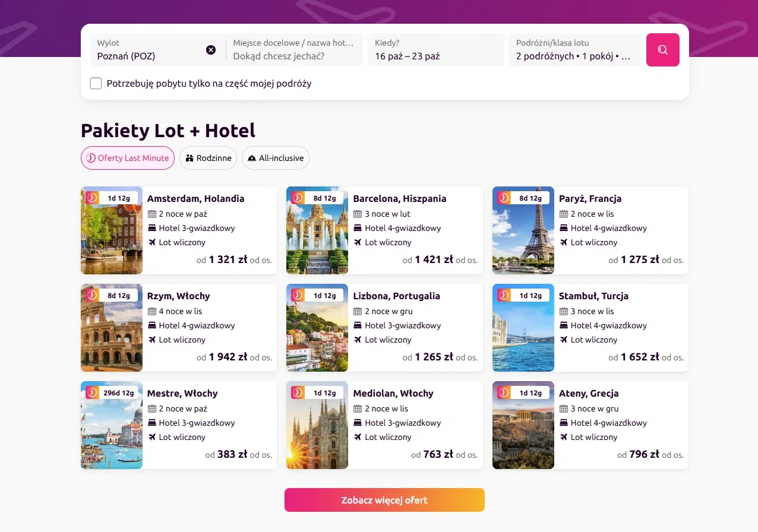Click the 383 zł Mestre price

tap(232, 454)
